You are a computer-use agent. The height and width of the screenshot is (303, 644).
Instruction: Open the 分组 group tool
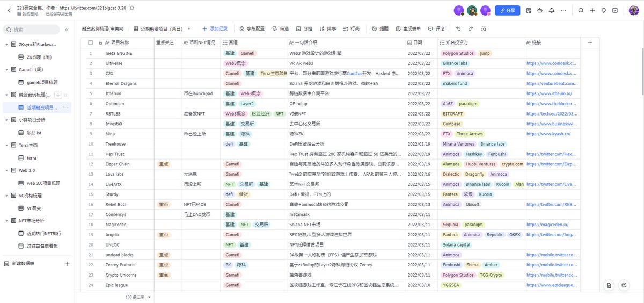point(304,28)
